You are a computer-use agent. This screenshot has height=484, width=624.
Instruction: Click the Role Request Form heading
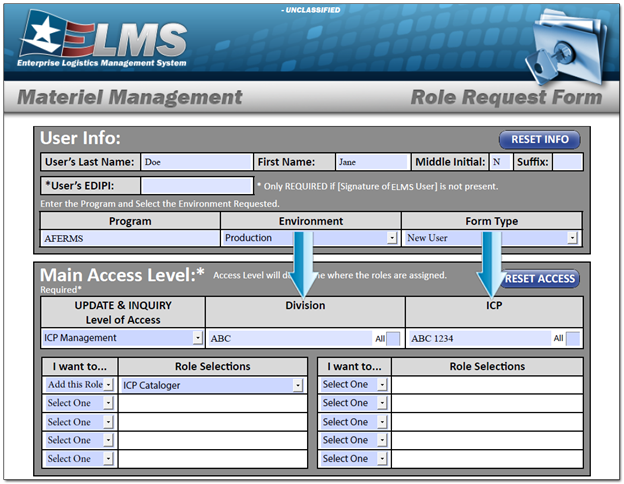(506, 97)
